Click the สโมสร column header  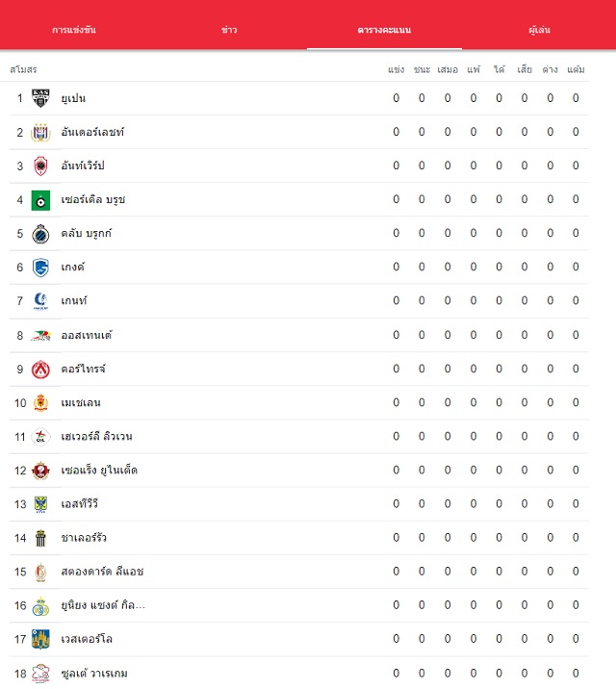23,69
